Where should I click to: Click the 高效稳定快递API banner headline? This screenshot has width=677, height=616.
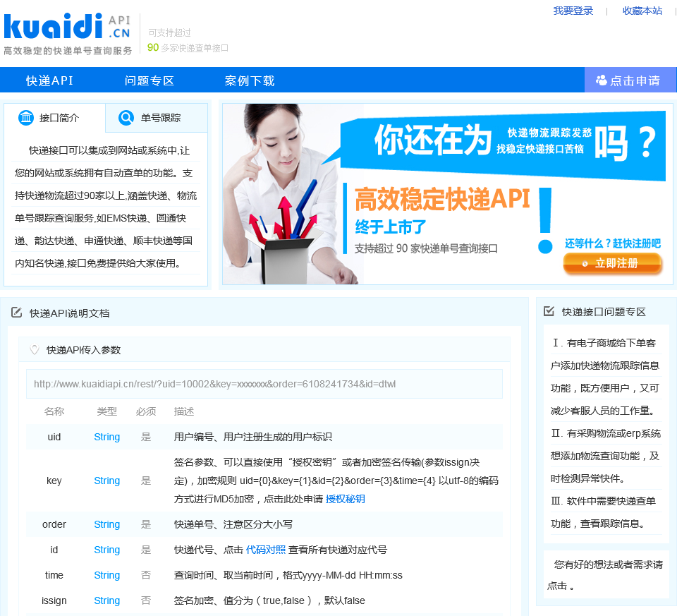pos(441,199)
